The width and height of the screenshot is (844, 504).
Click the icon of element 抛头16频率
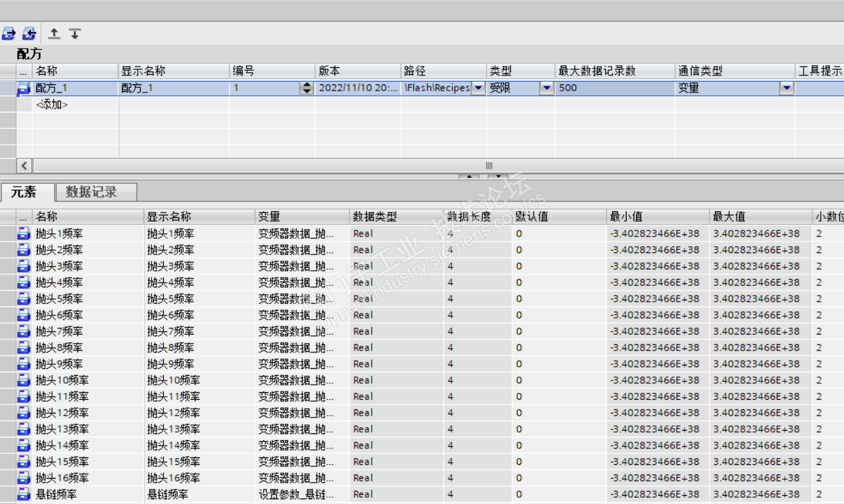24,477
